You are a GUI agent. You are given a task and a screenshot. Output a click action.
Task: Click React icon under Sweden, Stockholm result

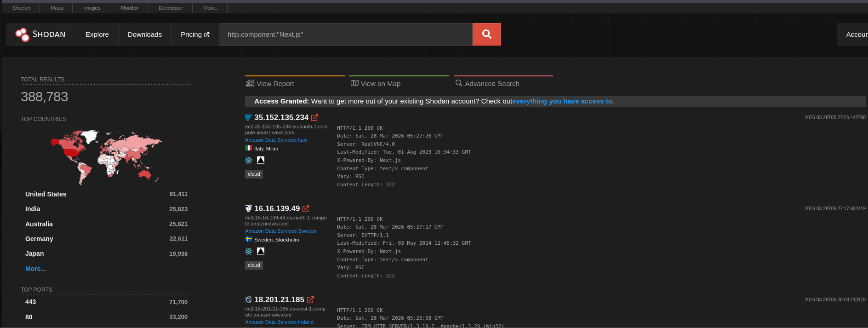pos(249,251)
